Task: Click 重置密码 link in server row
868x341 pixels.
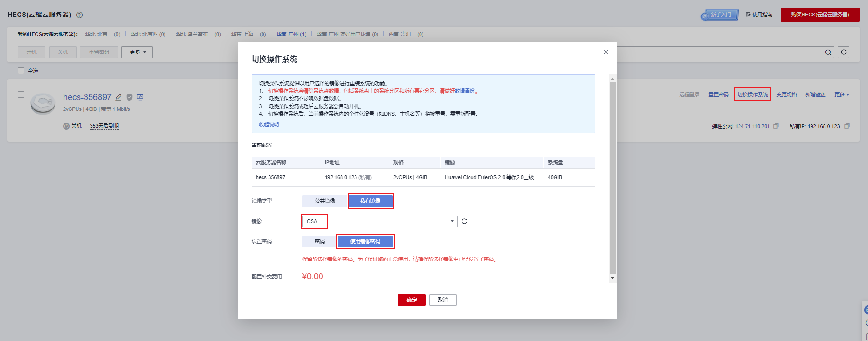Action: pos(719,94)
